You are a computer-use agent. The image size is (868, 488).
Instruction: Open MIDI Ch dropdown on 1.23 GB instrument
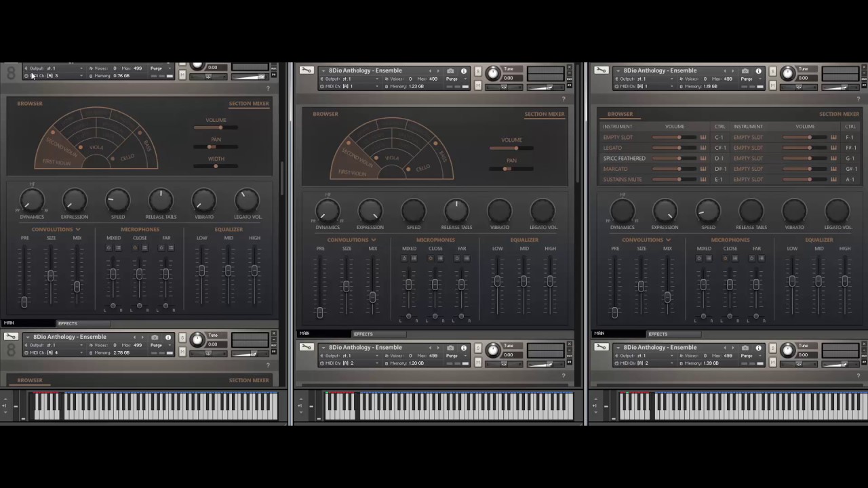(x=349, y=87)
